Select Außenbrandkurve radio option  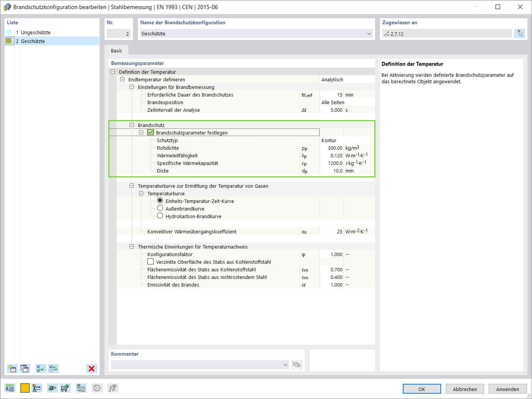(x=160, y=208)
